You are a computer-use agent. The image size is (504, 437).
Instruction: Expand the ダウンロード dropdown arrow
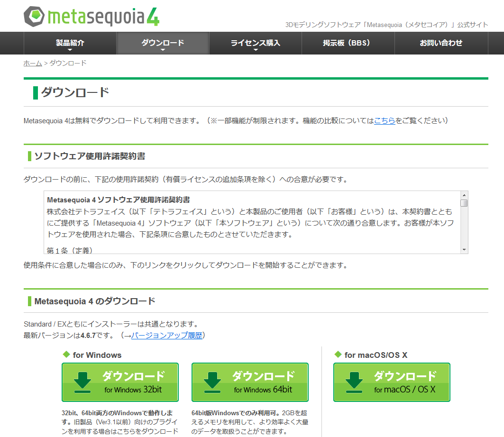coord(163,50)
